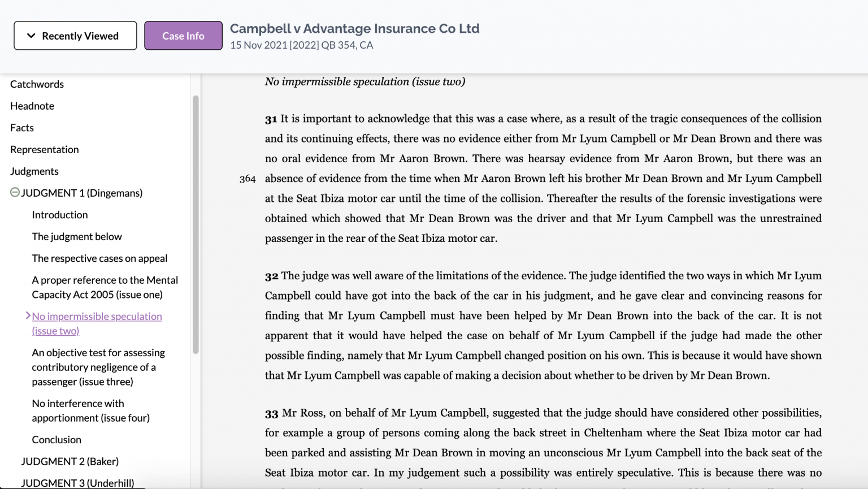Open the Recently Viewed dropdown

pos(75,36)
